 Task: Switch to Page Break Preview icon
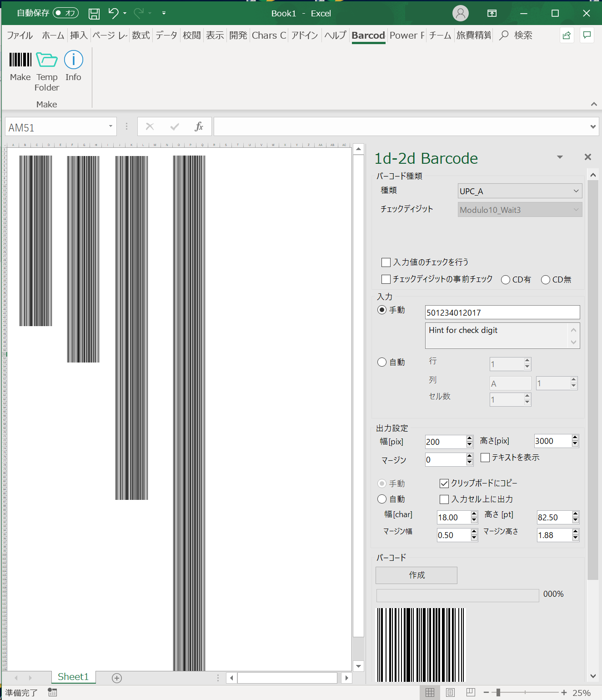coord(471,692)
